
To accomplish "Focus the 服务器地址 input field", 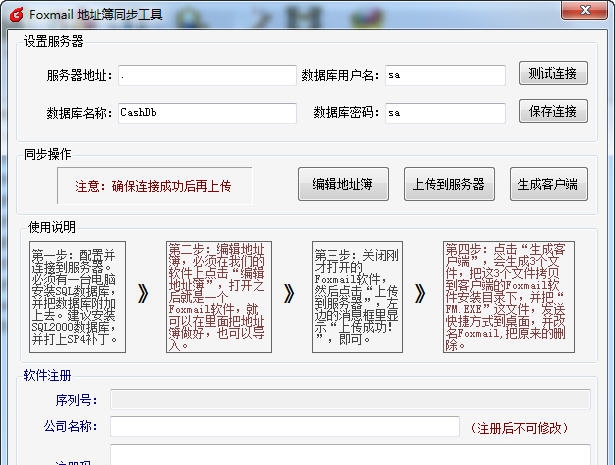I will (207, 75).
